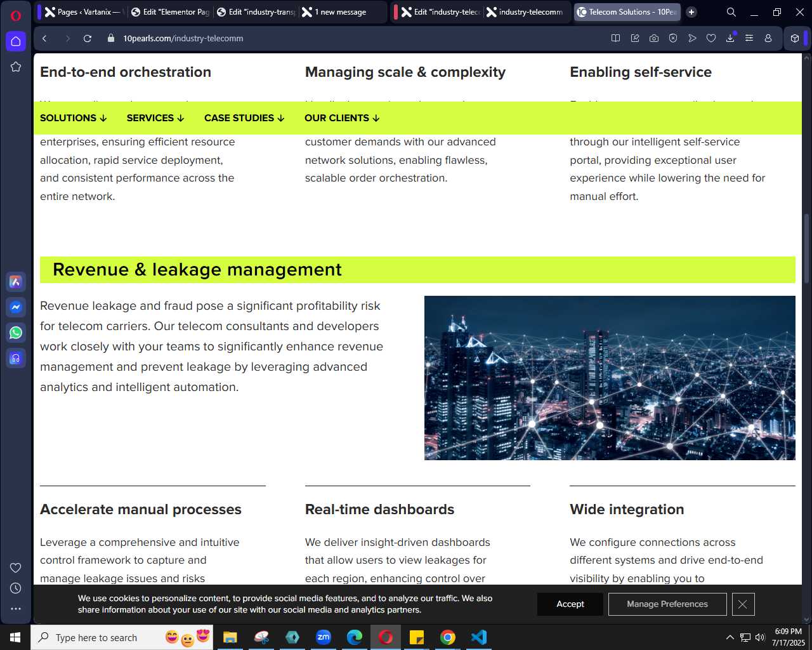The width and height of the screenshot is (812, 650).
Task: Switch to Edit "industry-transp" tab
Action: pyautogui.click(x=256, y=12)
